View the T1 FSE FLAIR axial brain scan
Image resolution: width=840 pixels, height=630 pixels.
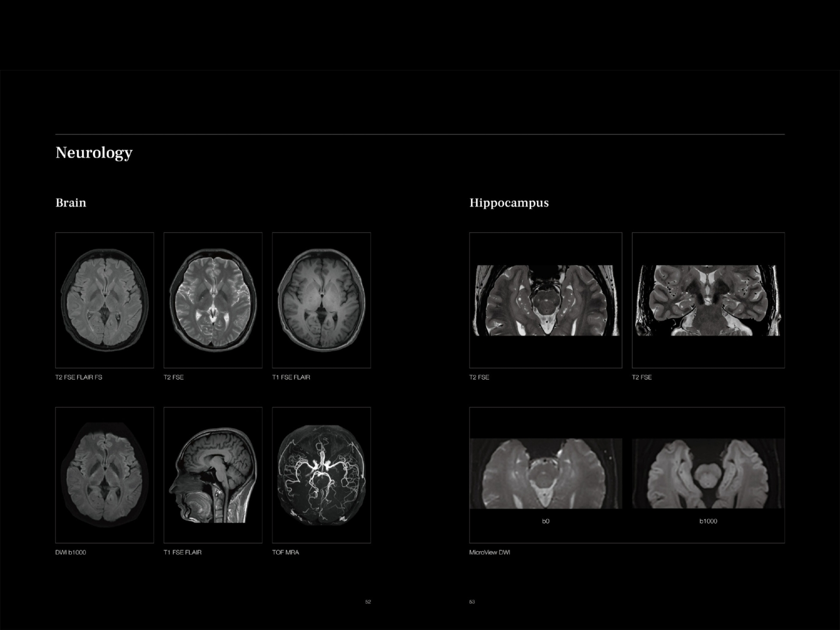point(322,300)
